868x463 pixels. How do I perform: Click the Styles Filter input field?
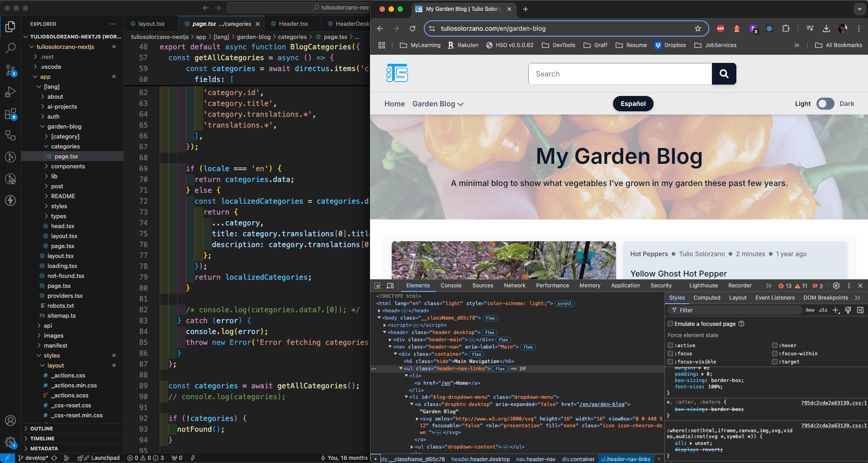(734, 310)
